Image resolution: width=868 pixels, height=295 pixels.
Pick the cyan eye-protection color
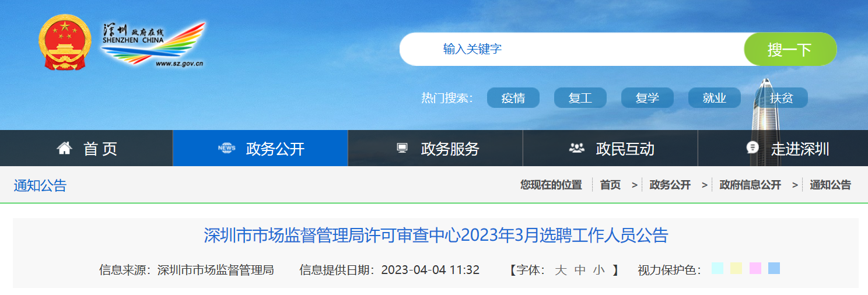717,268
